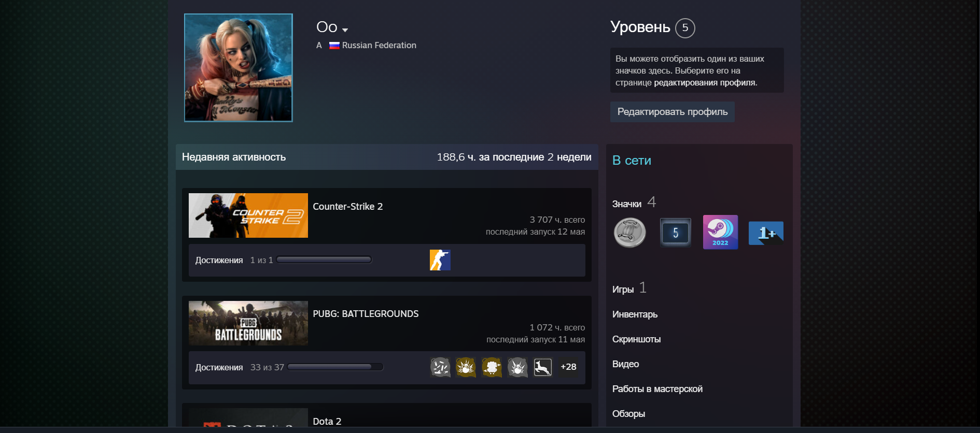980x433 pixels.
Task: Click the blue 1+ game collector badge
Action: pyautogui.click(x=766, y=233)
